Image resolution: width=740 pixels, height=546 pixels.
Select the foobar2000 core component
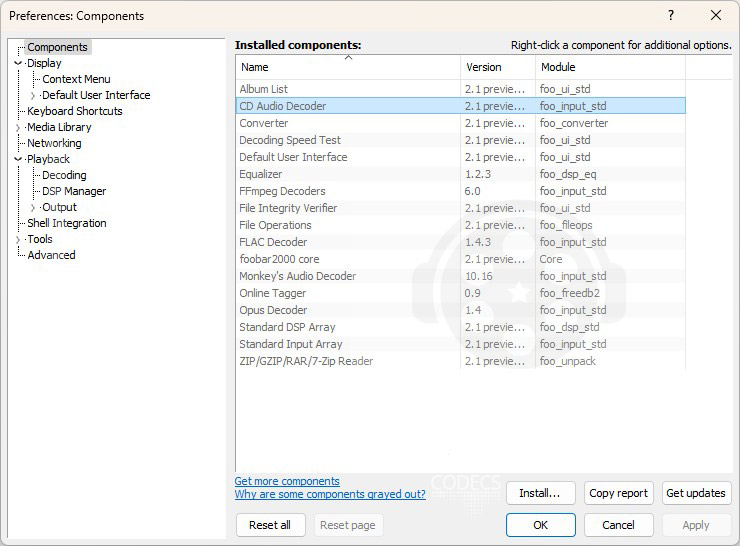tap(461, 259)
